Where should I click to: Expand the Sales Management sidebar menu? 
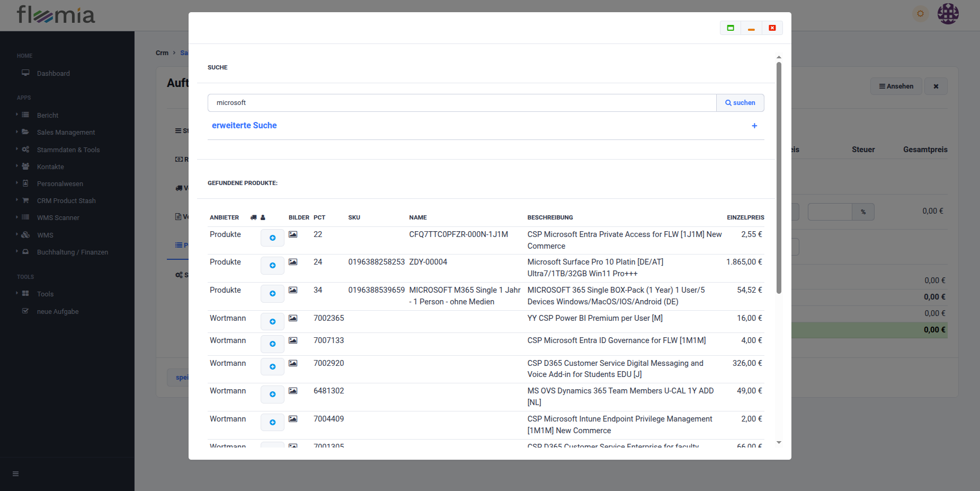tap(66, 133)
